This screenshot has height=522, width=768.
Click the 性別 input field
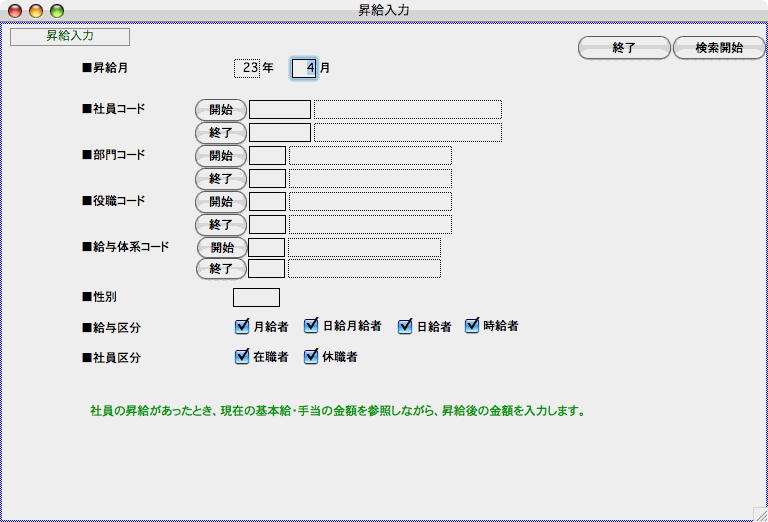point(256,297)
